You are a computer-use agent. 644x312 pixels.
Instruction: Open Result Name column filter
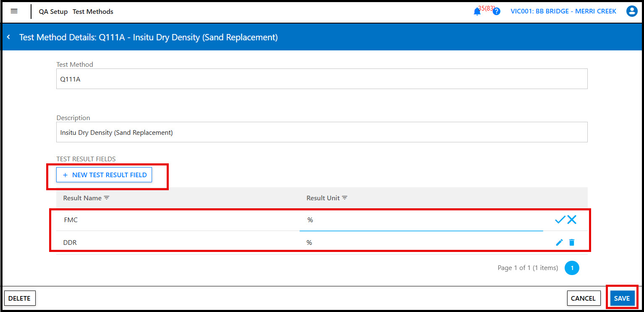(107, 198)
